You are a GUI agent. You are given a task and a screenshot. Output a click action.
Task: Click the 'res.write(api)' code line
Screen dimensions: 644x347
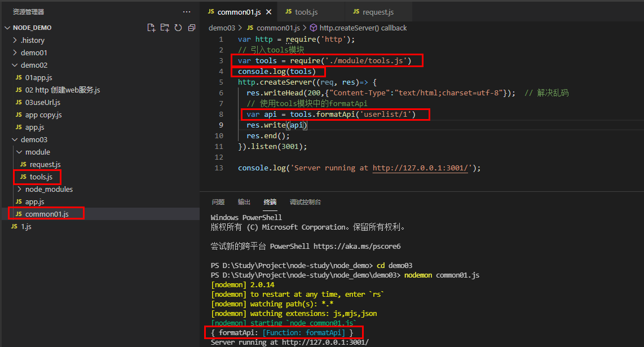tap(277, 125)
